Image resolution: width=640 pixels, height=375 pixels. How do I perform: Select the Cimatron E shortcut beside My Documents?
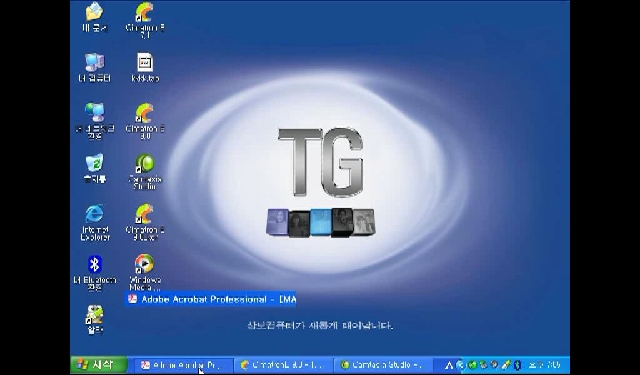(145, 20)
